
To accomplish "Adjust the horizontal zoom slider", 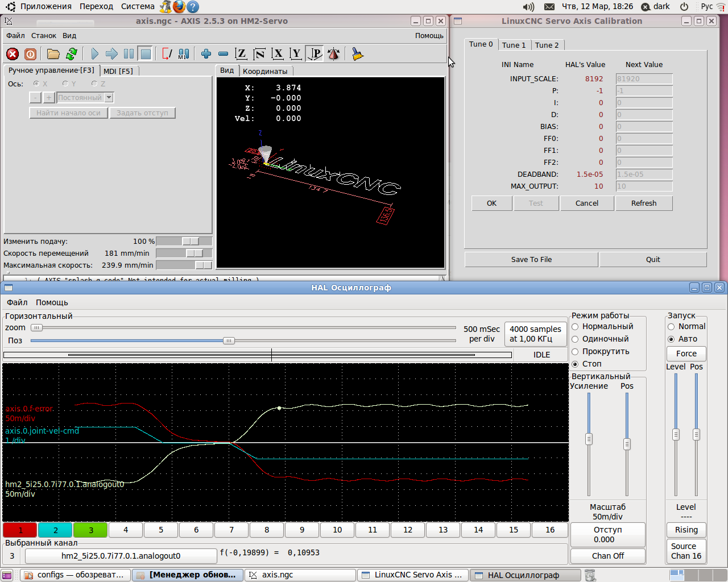I will (x=36, y=328).
